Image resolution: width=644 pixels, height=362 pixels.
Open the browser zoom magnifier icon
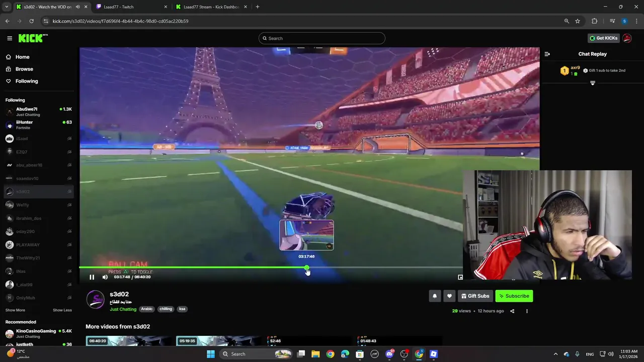pyautogui.click(x=567, y=21)
